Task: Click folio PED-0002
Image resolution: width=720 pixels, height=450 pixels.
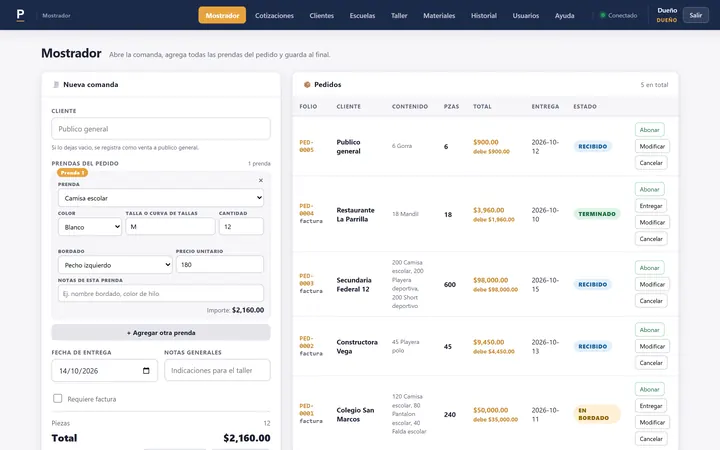Action: [x=306, y=342]
